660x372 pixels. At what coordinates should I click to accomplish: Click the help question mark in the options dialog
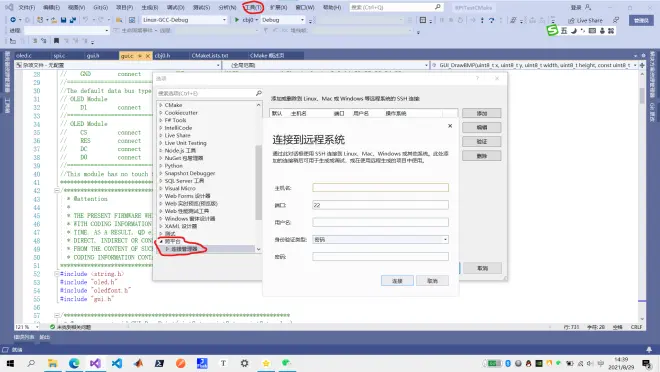[x=477, y=78]
